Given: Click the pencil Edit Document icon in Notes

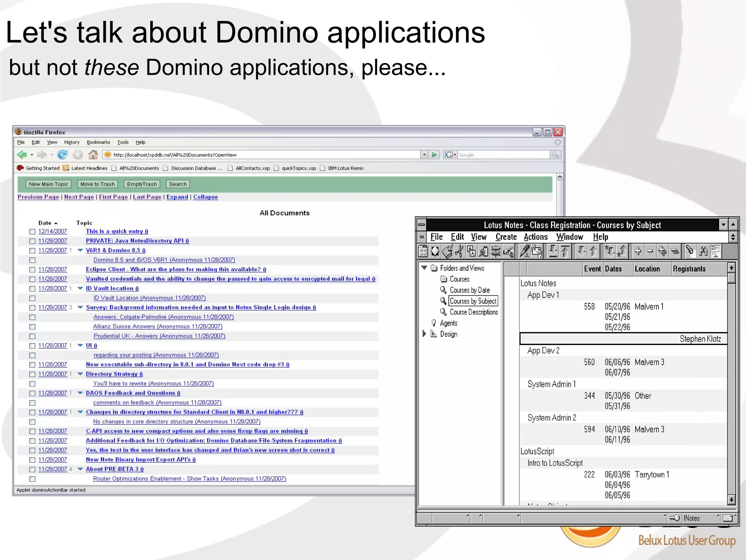Looking at the screenshot, I should point(524,251).
